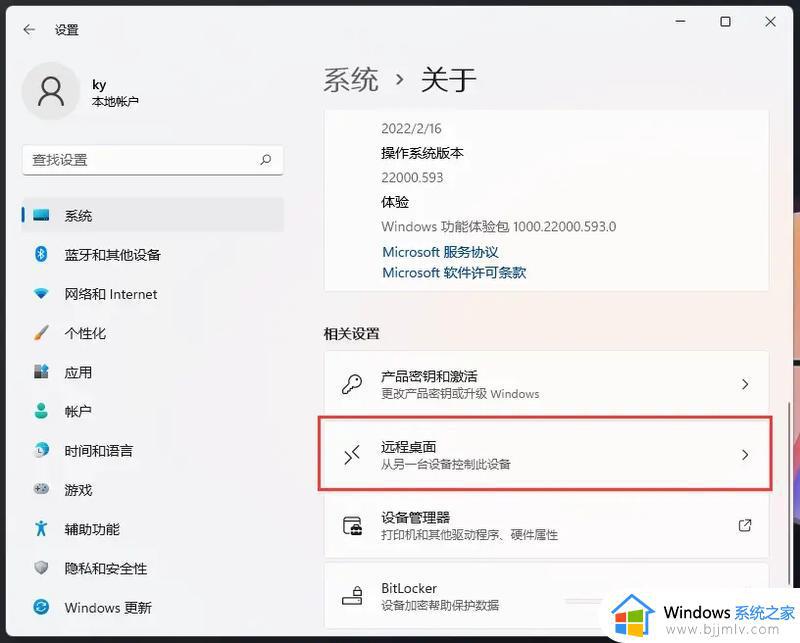
Task: Expand 远程桌面 chevron arrow
Action: pos(745,455)
